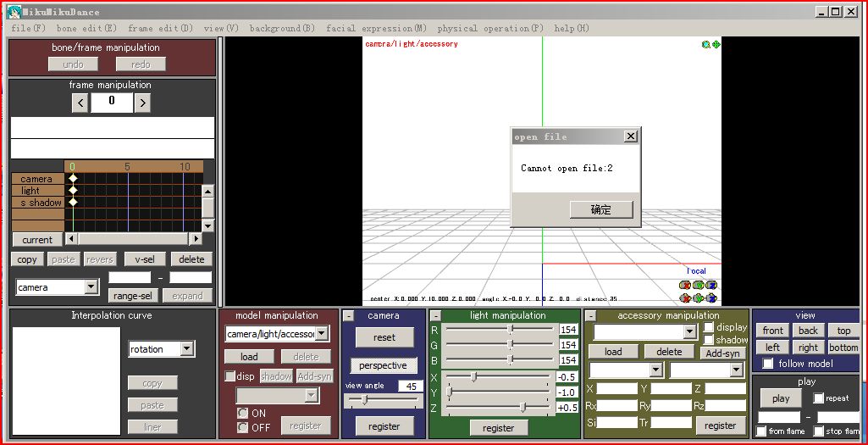This screenshot has width=868, height=445.
Task: Select the light keyframe diamond at frame 0
Action: [x=73, y=190]
